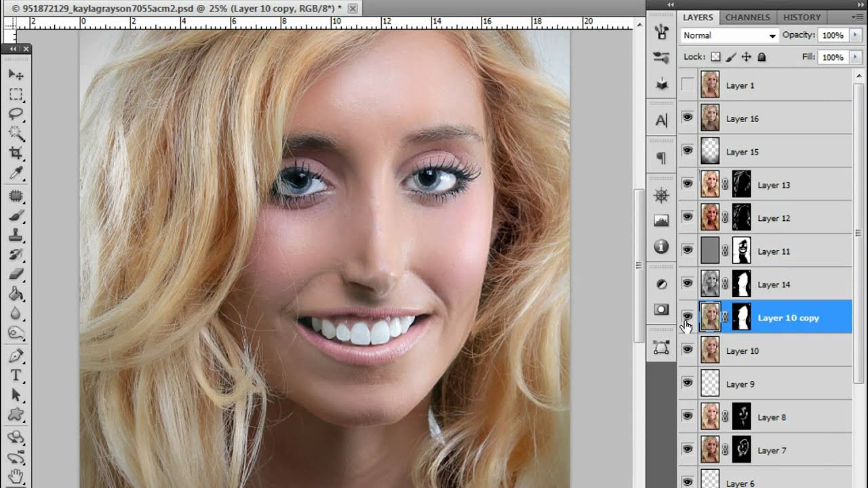Toggle visibility of Layer 11
The height and width of the screenshot is (488, 868).
pos(688,251)
